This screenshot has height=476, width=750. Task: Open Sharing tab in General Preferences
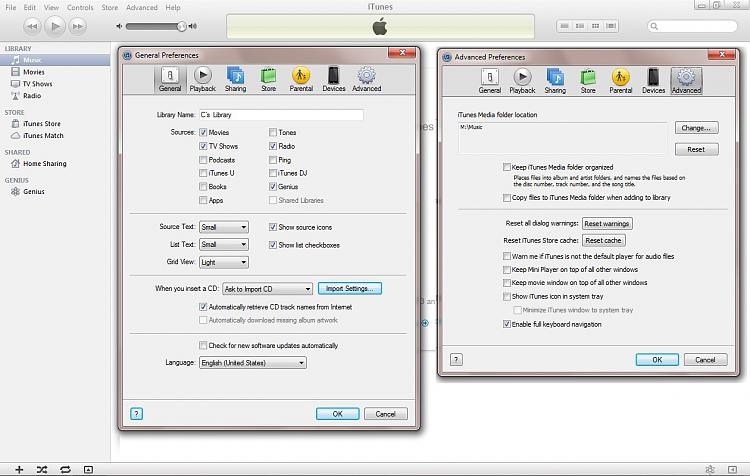pos(235,79)
